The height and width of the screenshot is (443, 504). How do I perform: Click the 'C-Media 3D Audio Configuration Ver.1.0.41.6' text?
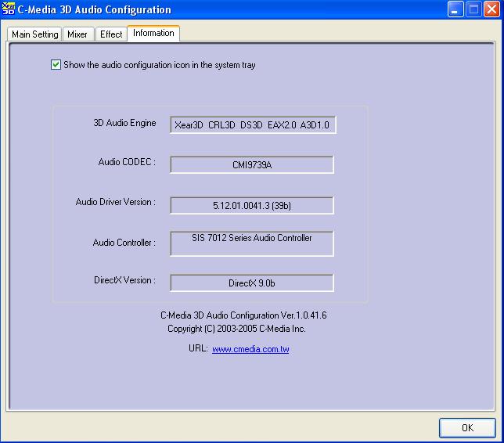pyautogui.click(x=243, y=315)
